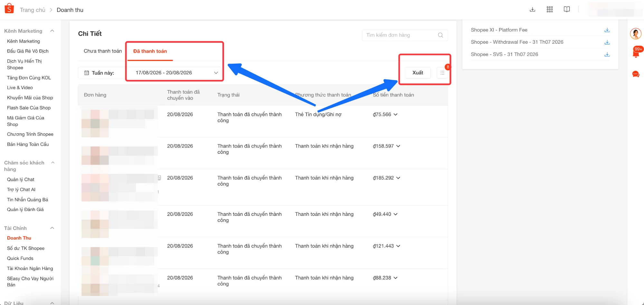This screenshot has height=305, width=644.
Task: Open the first order's blurred thumbnail
Action: point(95,124)
